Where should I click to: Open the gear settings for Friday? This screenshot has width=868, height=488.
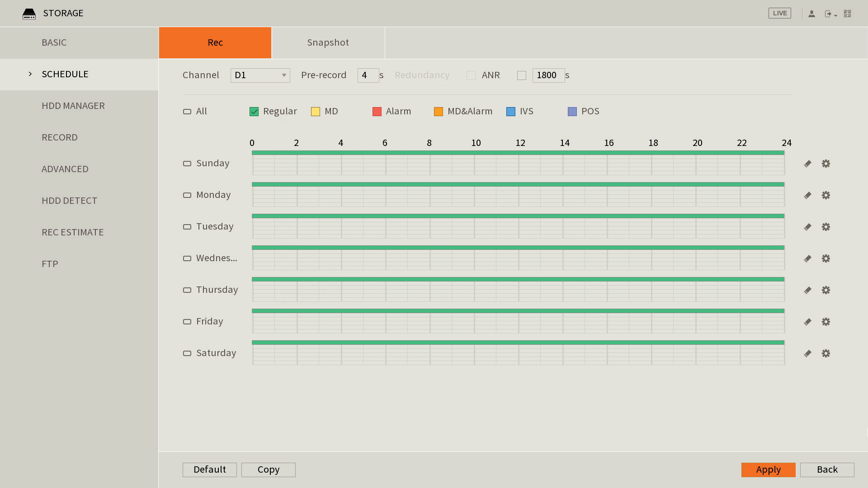(x=826, y=322)
